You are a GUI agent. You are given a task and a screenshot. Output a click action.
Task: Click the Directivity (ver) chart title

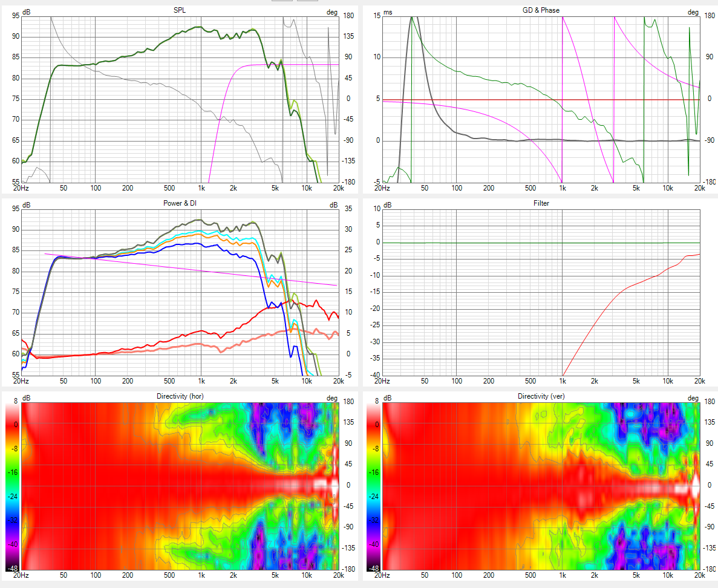541,396
